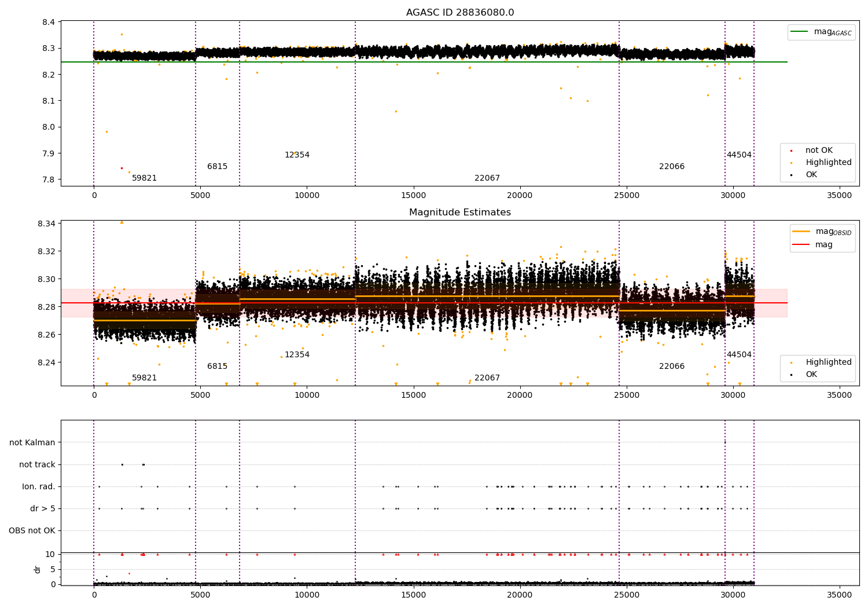868x608 pixels.
Task: Click the '6815' observation label in top plot
Action: click(217, 167)
